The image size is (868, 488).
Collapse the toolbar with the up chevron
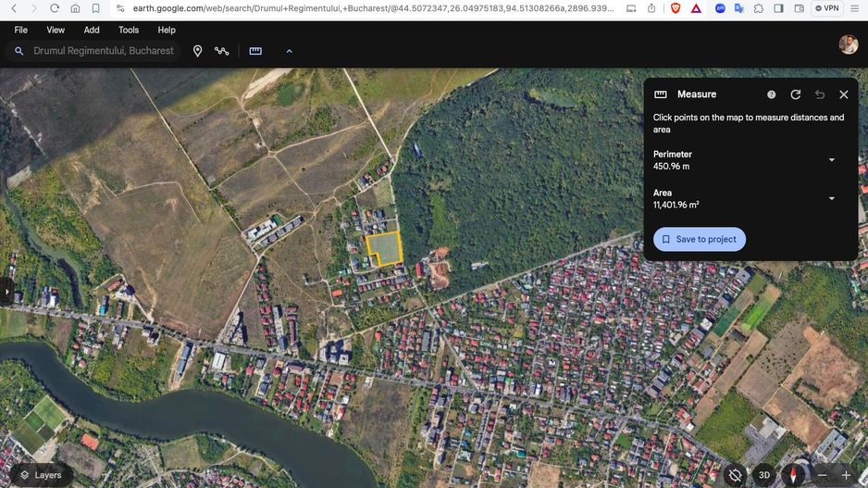coord(289,51)
